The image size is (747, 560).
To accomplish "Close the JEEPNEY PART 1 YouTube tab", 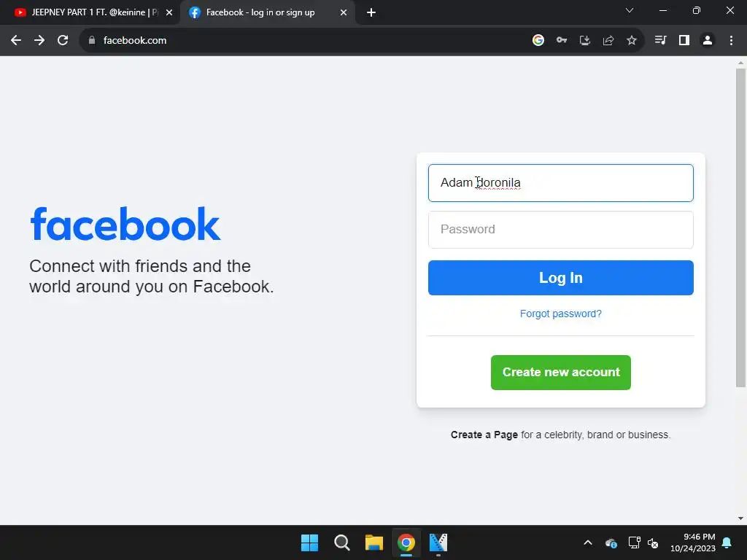I will (x=169, y=12).
